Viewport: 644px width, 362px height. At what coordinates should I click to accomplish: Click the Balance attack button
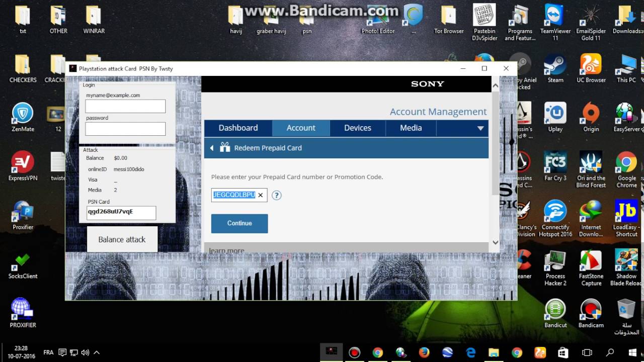coord(122,239)
